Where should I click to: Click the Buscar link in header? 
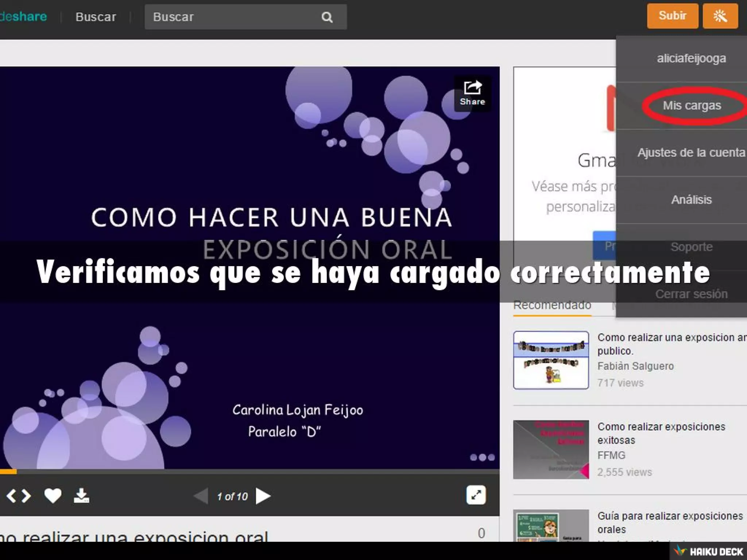tap(96, 17)
